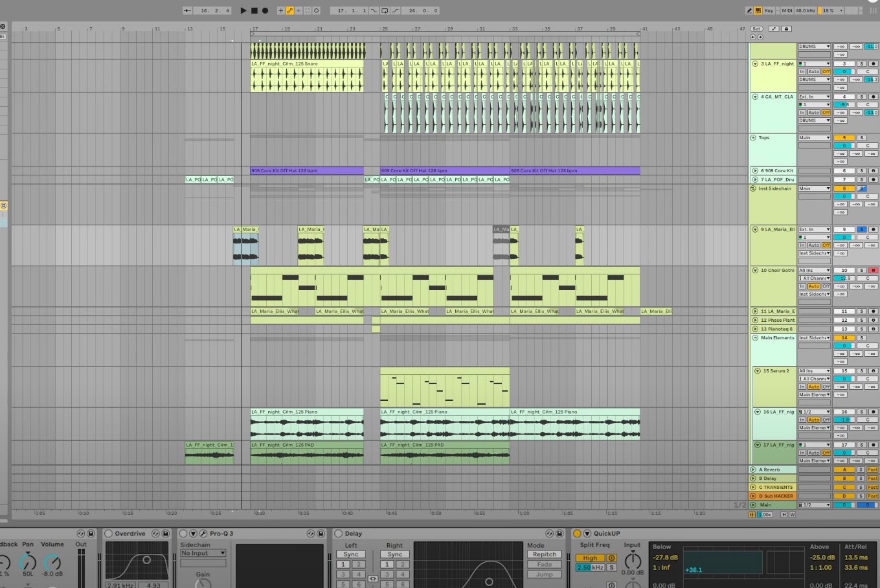Arm track 4 CA_MT_CLA for recording
Image resolution: width=880 pixels, height=588 pixels.
873,97
